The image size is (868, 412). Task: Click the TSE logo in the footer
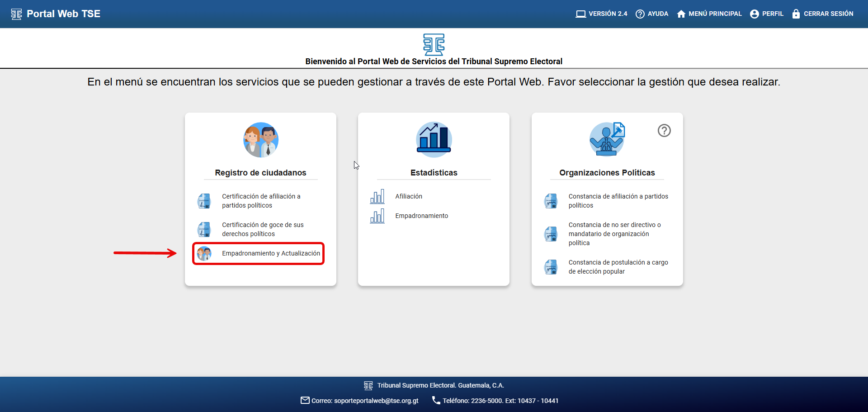tap(368, 385)
